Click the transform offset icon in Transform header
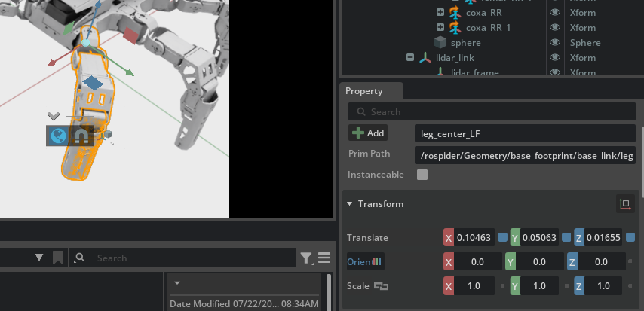Screen dimensions: 644x311 tap(625, 204)
